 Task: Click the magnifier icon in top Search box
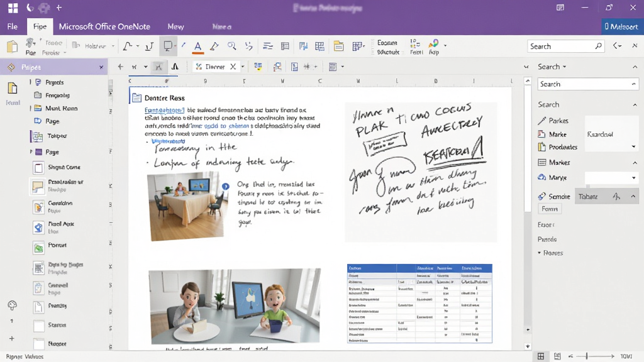click(599, 46)
